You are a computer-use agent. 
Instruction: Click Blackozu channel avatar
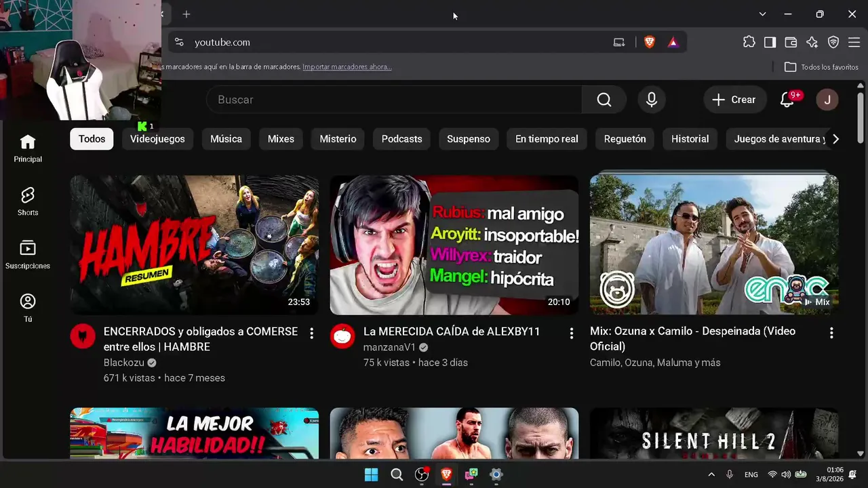[83, 336]
